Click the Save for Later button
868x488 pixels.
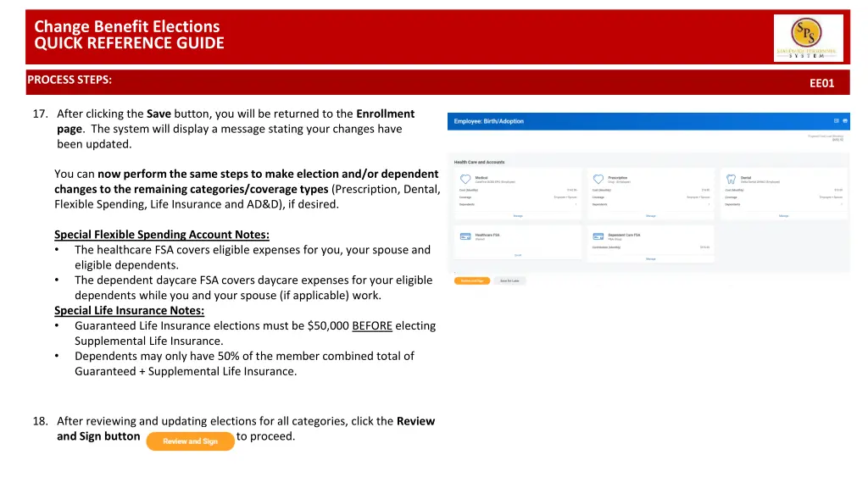509,280
